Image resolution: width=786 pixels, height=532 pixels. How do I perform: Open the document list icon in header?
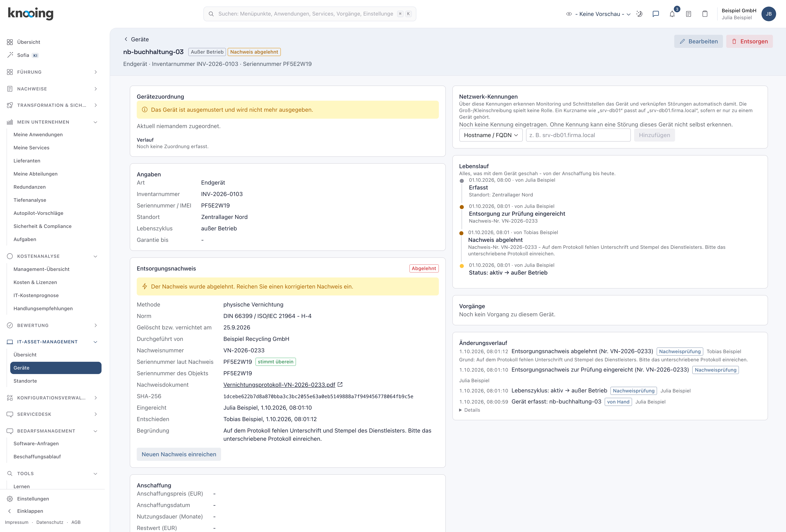(x=688, y=14)
